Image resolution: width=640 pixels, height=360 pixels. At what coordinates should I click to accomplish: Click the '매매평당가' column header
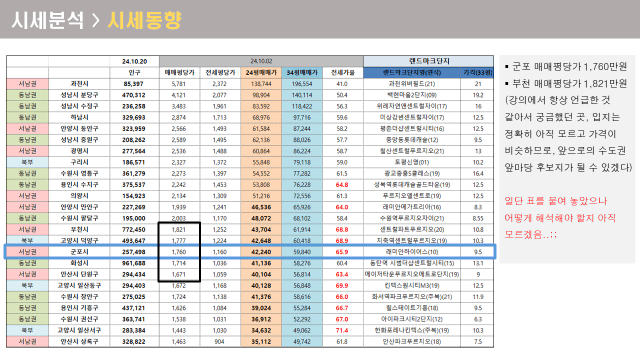[x=180, y=73]
